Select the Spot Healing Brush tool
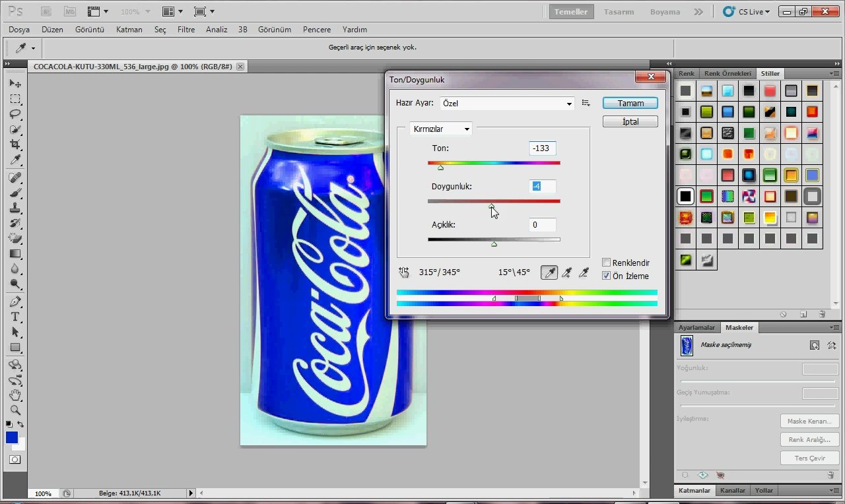 pyautogui.click(x=15, y=177)
